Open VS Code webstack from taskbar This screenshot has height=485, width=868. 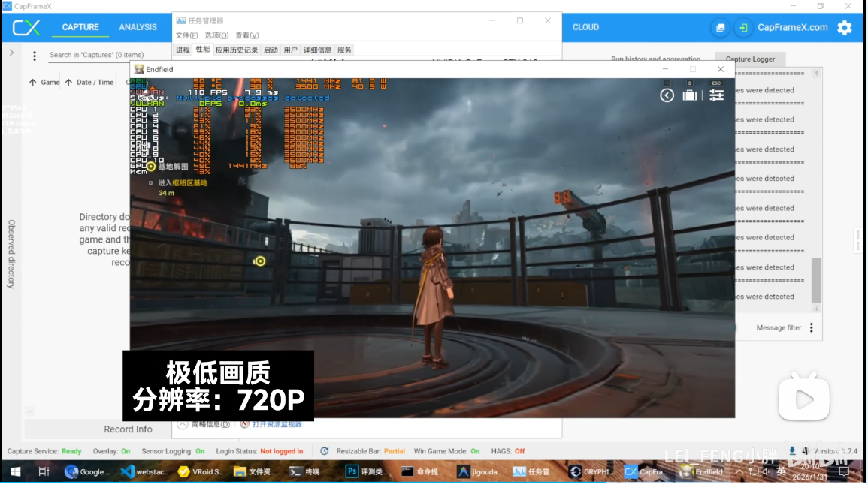tap(144, 472)
